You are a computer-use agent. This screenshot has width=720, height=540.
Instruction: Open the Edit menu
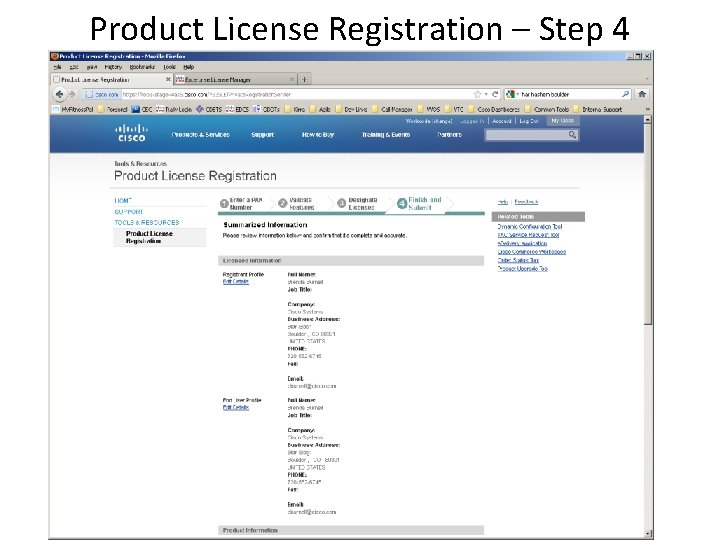74,67
